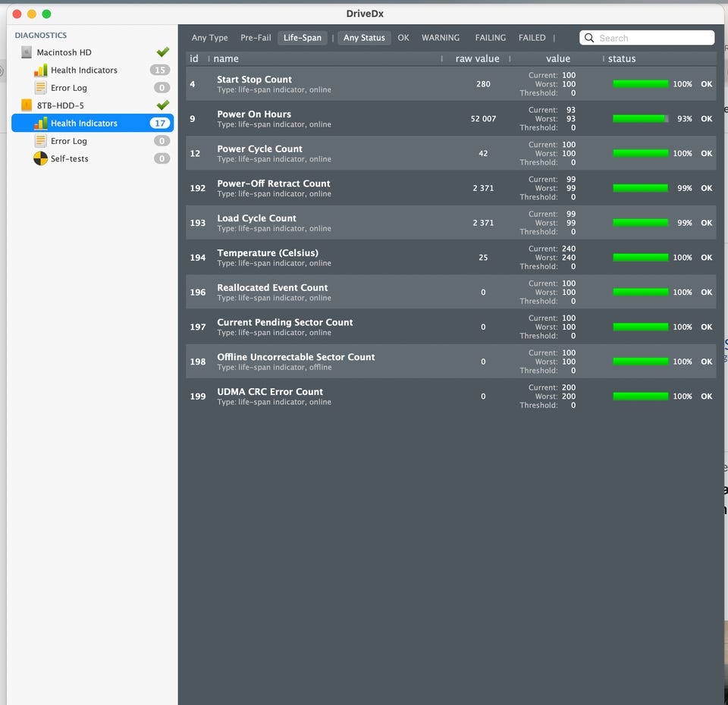Click the 0 badge beside Self-tests
This screenshot has width=728, height=705.
tap(162, 158)
